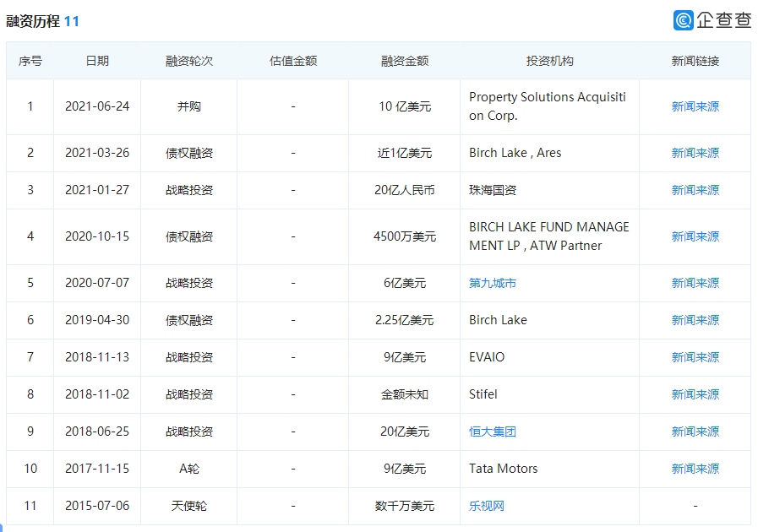The image size is (758, 532).
Task: Open 新闻来源 link for 2020-10-15 row
Action: point(695,236)
